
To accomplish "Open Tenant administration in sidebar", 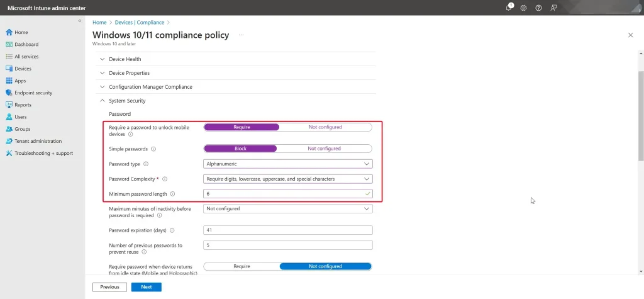I will pyautogui.click(x=38, y=141).
